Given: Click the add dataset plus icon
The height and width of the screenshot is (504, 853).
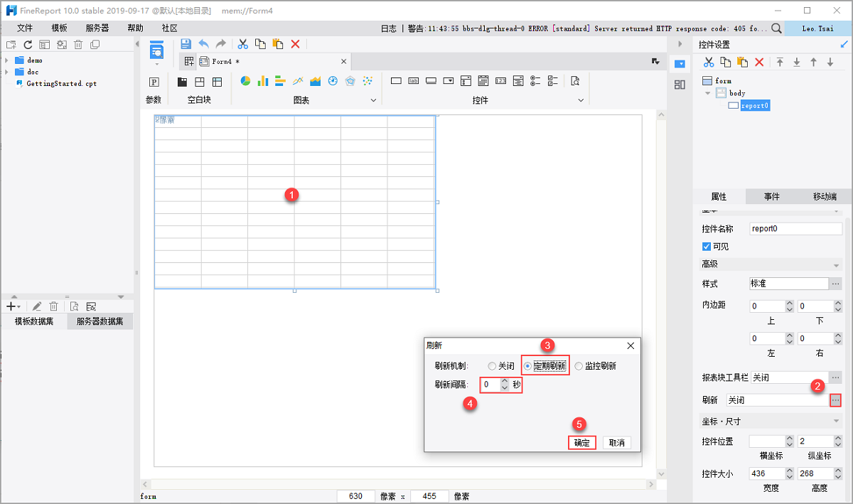Looking at the screenshot, I should pos(11,306).
